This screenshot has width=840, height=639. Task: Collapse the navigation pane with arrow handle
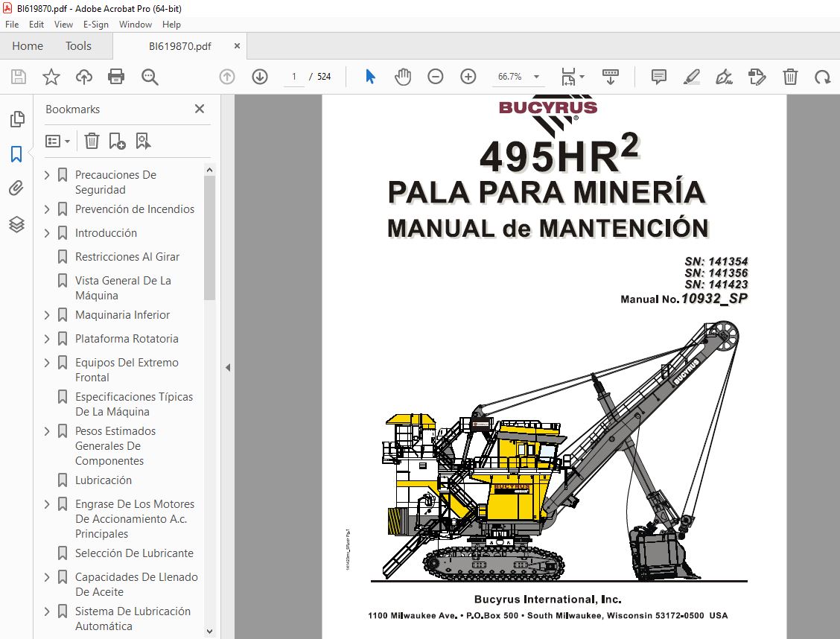(228, 367)
